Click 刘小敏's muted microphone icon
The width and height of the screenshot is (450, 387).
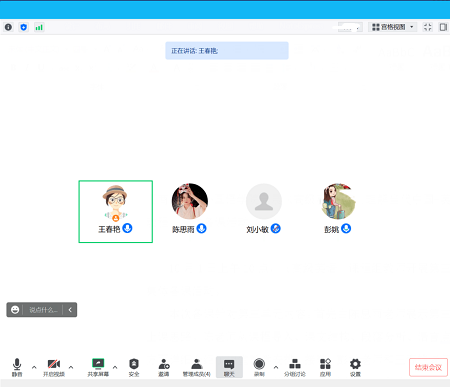pyautogui.click(x=276, y=228)
